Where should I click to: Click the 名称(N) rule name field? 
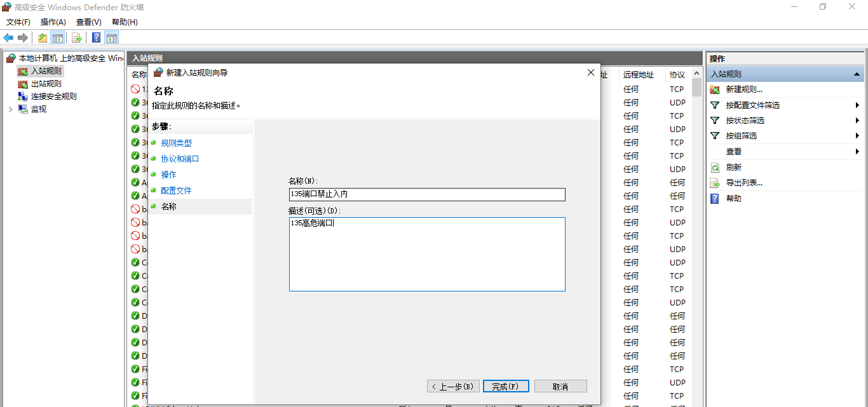[427, 194]
